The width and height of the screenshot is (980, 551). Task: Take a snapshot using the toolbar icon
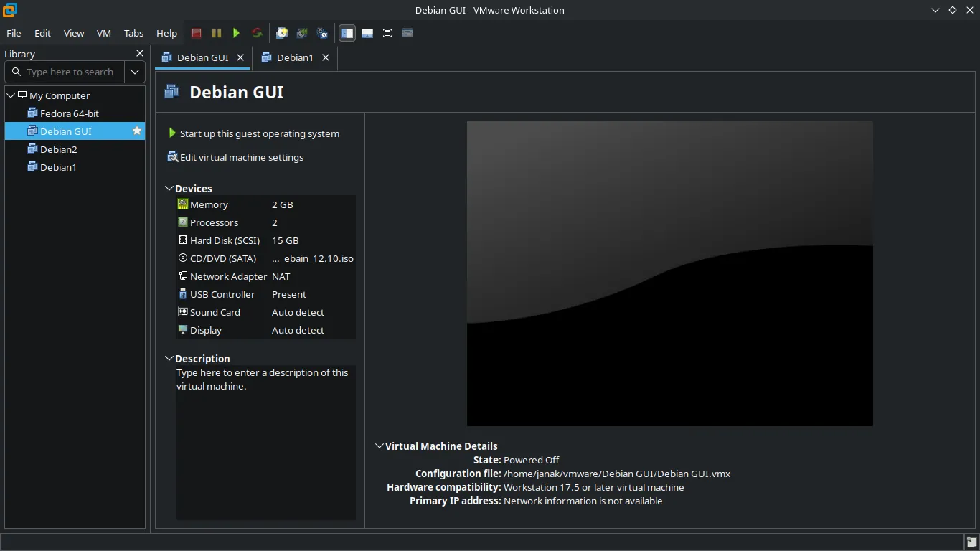pos(282,33)
